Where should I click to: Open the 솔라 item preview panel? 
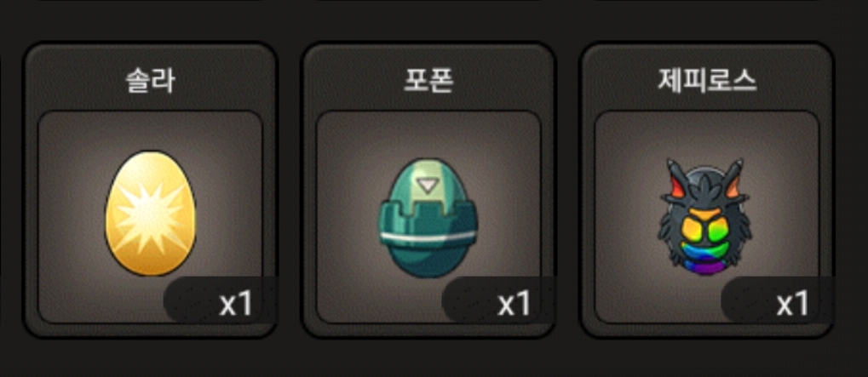coord(150,217)
